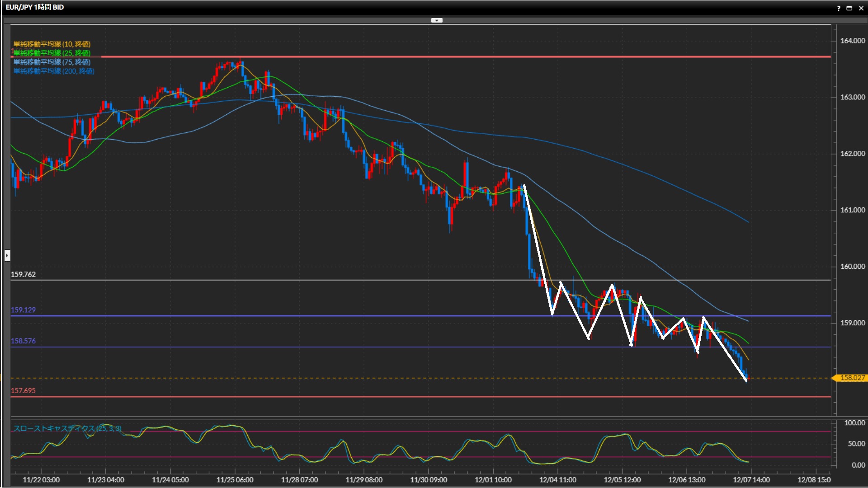Expand the hidden toolbar at top center
Image resolution: width=868 pixels, height=488 pixels.
tap(437, 20)
